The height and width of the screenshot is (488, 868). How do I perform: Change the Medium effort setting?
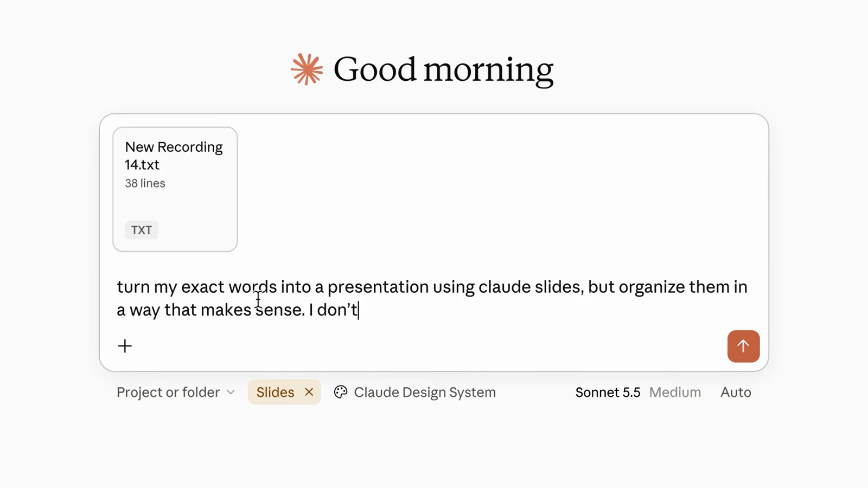pyautogui.click(x=675, y=392)
